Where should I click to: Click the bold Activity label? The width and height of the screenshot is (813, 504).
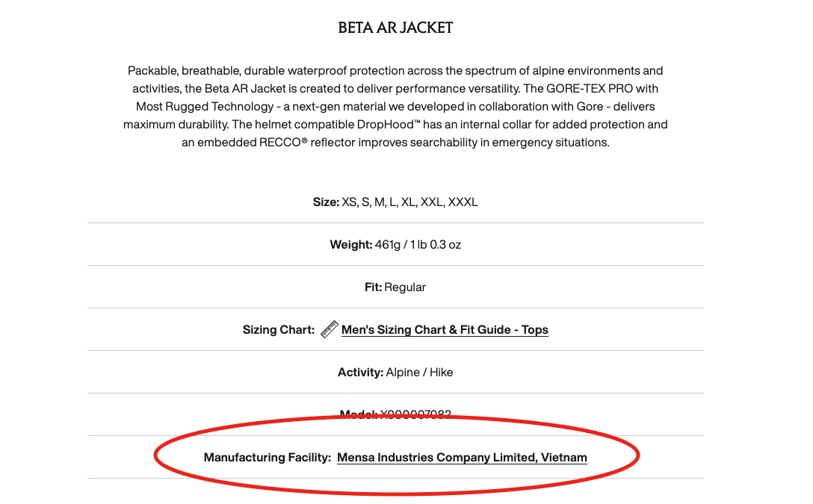pos(360,372)
